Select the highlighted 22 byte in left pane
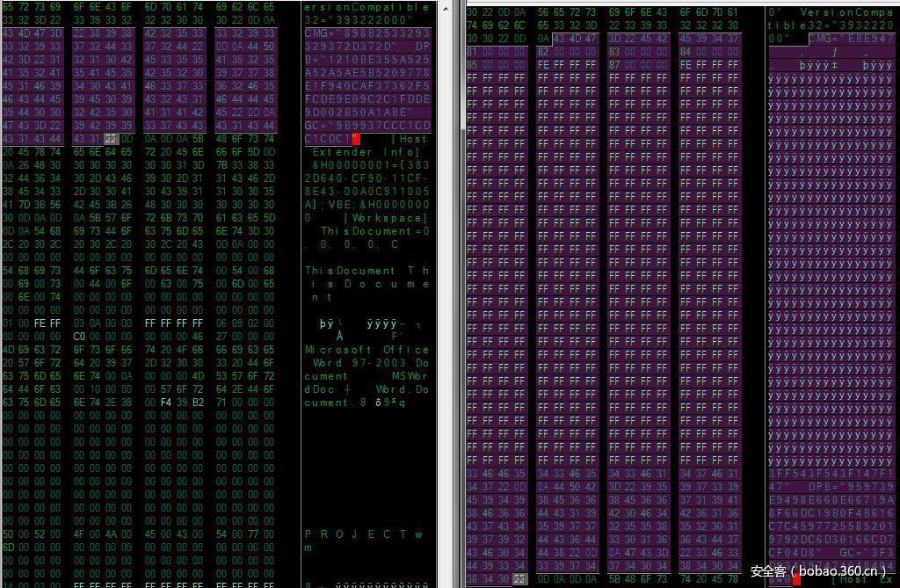Screen dimensions: 900x588 click(x=111, y=139)
